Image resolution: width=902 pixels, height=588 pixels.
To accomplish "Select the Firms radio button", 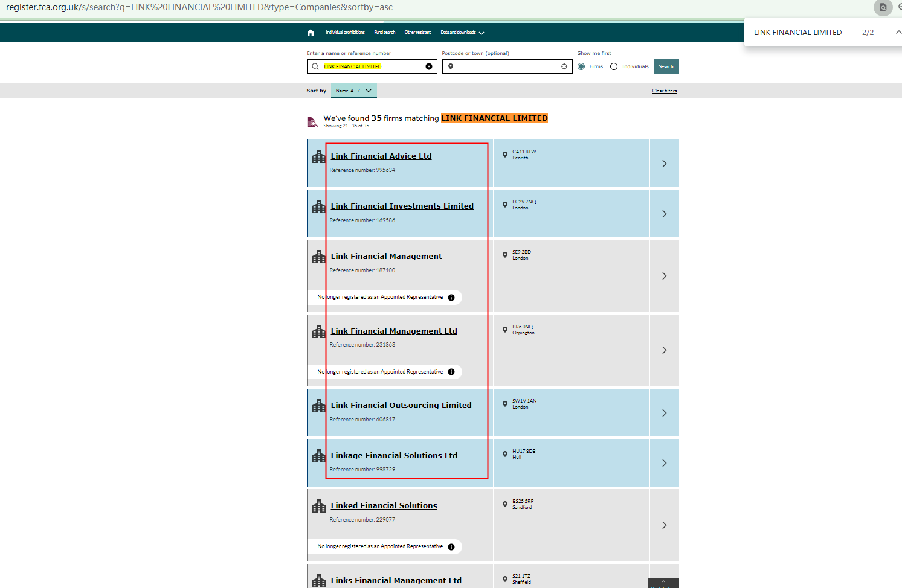I will click(x=581, y=66).
